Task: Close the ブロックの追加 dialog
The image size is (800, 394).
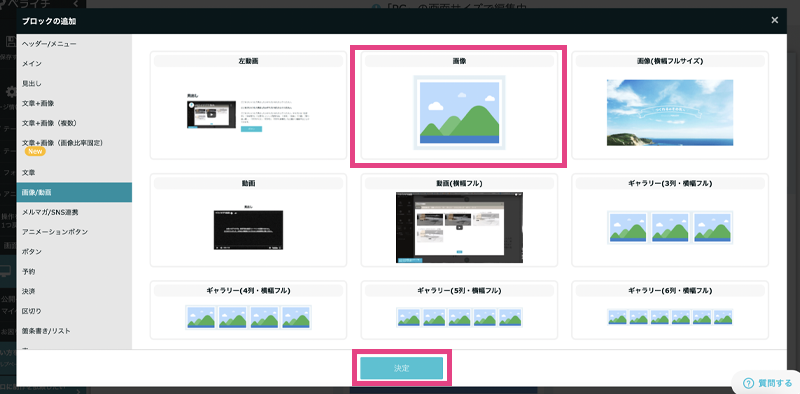Action: (774, 20)
